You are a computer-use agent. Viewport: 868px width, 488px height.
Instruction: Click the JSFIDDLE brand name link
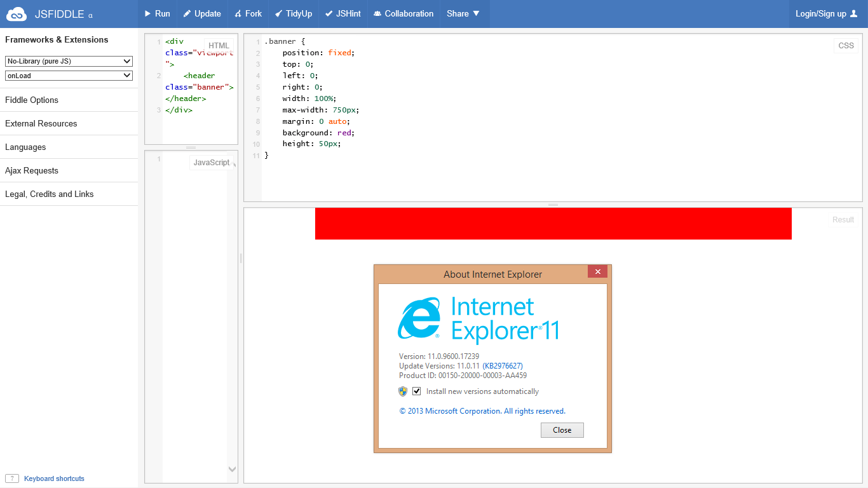[59, 14]
